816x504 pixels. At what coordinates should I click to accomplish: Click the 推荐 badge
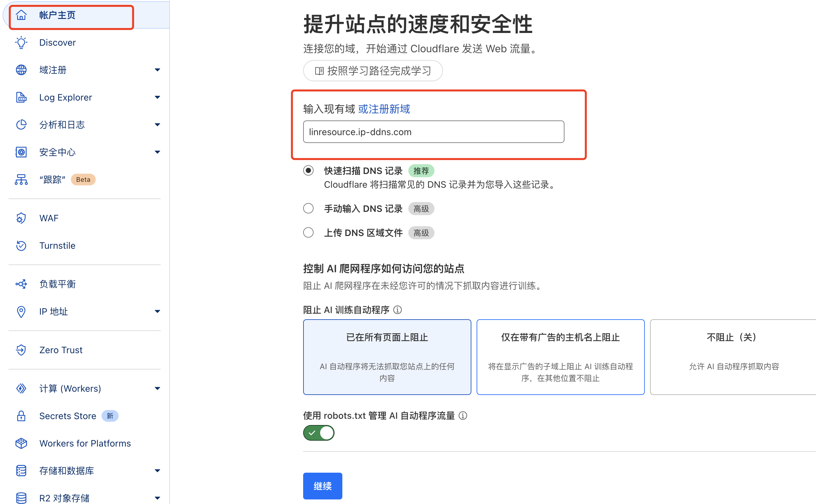click(x=421, y=171)
